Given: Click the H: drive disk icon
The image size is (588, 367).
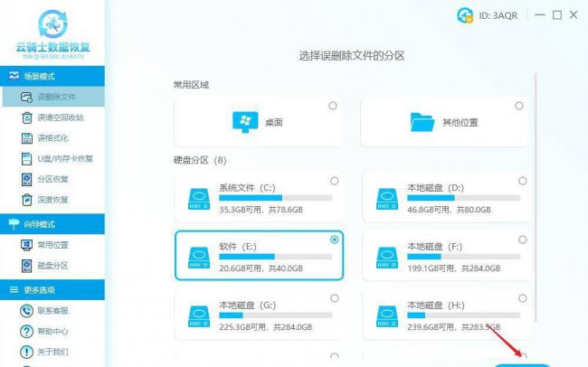Looking at the screenshot, I should click(x=387, y=316).
